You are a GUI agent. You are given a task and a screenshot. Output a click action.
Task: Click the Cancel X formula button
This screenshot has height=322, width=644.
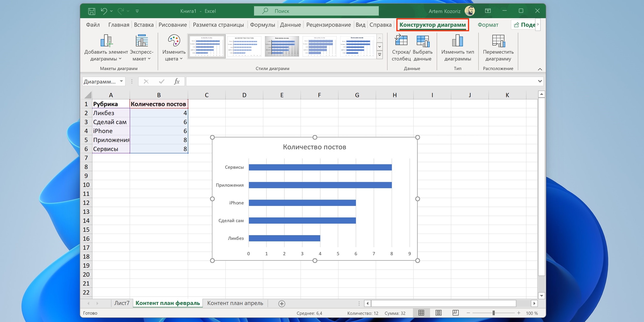pyautogui.click(x=146, y=81)
